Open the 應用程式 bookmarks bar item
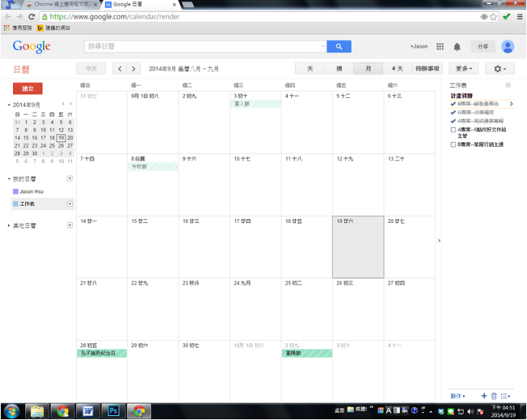Image resolution: width=527 pixels, height=420 pixels. point(18,28)
